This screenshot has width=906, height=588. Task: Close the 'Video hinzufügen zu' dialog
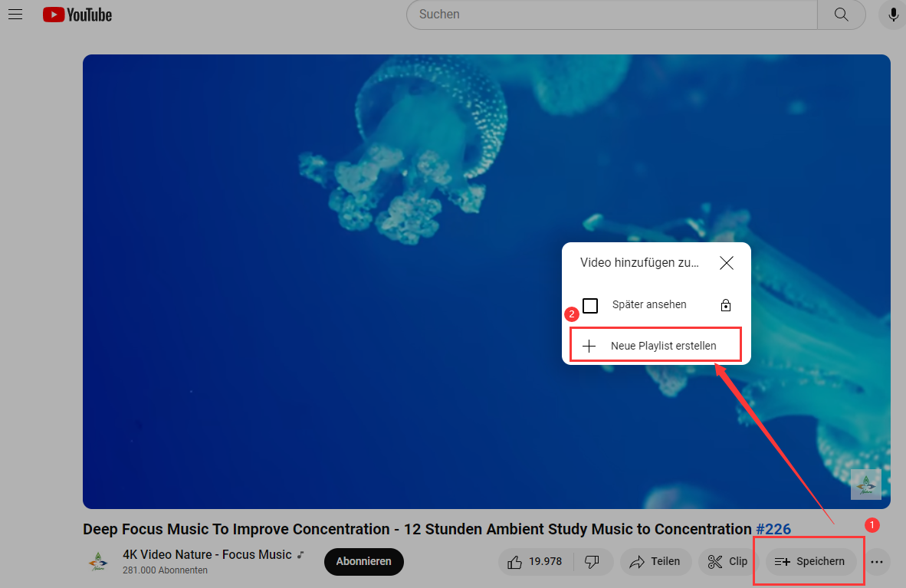(727, 263)
